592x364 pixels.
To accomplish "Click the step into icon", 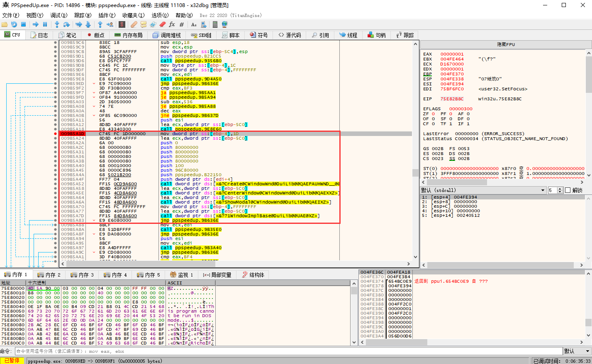I will click(x=57, y=24).
